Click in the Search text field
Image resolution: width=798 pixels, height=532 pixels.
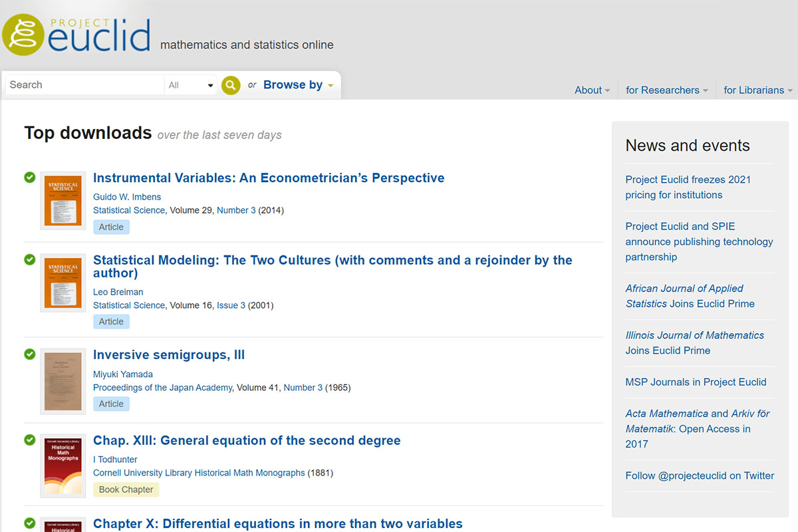[84, 85]
